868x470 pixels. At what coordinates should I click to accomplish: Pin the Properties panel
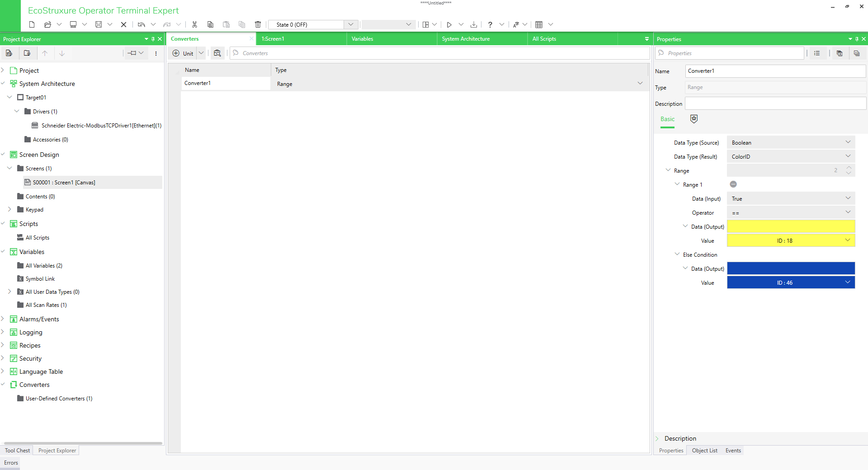coord(857,39)
